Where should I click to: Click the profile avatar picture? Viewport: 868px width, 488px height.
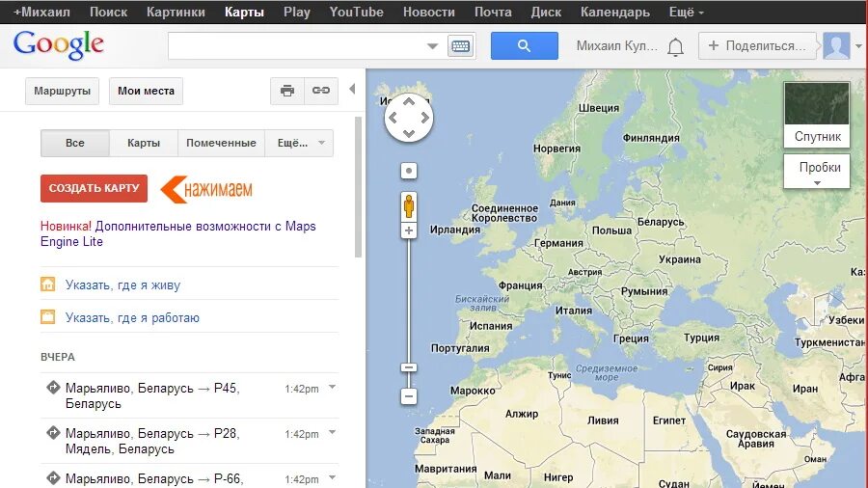tap(836, 46)
